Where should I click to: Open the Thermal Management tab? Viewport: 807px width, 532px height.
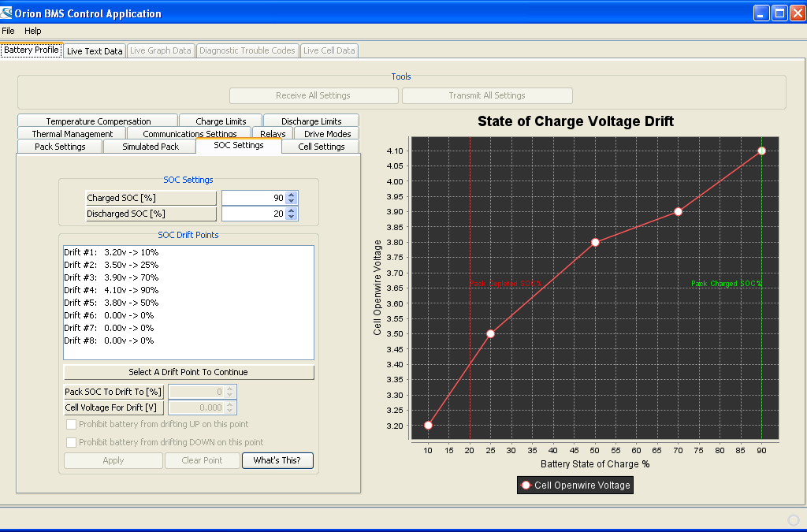coord(72,134)
